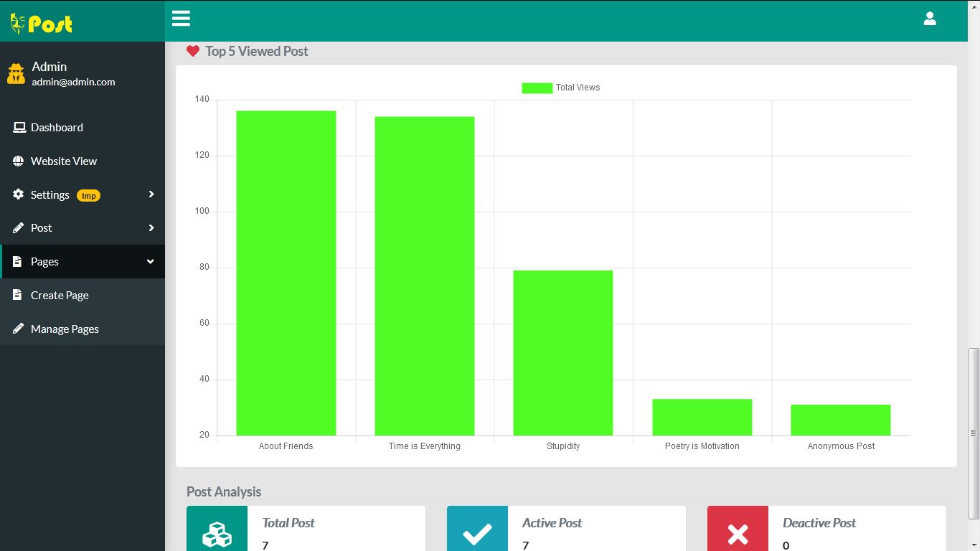Select Create Page link
Screen dimensions: 980x551
60,296
